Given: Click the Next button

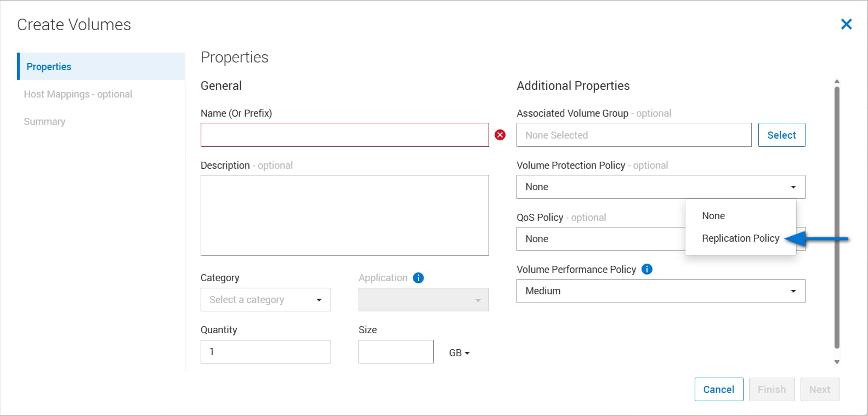Looking at the screenshot, I should point(820,390).
